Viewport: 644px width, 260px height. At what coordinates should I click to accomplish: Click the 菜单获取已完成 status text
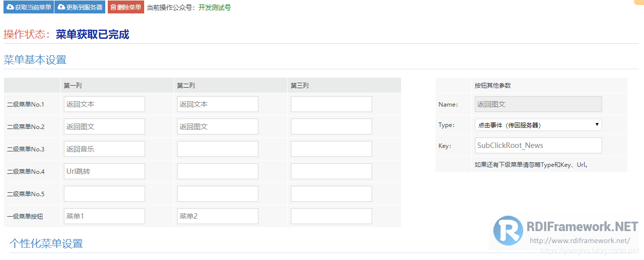coord(92,34)
